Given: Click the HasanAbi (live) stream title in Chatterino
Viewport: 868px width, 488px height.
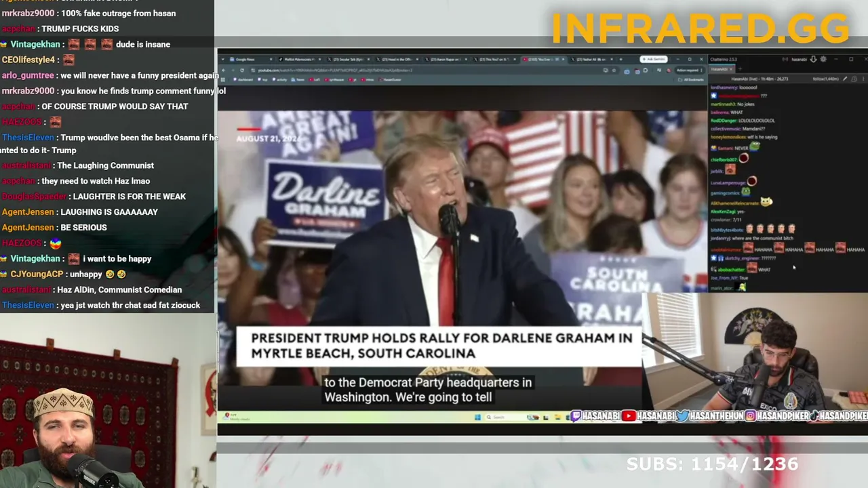Looking at the screenshot, I should 759,79.
